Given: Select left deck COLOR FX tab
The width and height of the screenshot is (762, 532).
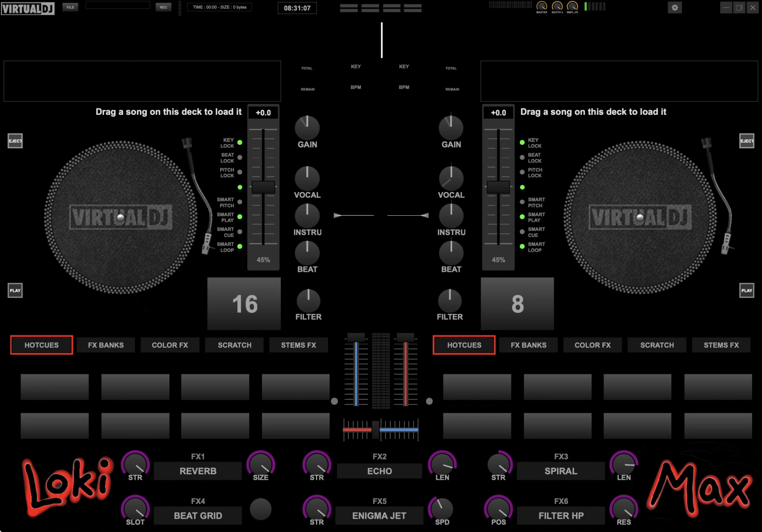Looking at the screenshot, I should [170, 345].
